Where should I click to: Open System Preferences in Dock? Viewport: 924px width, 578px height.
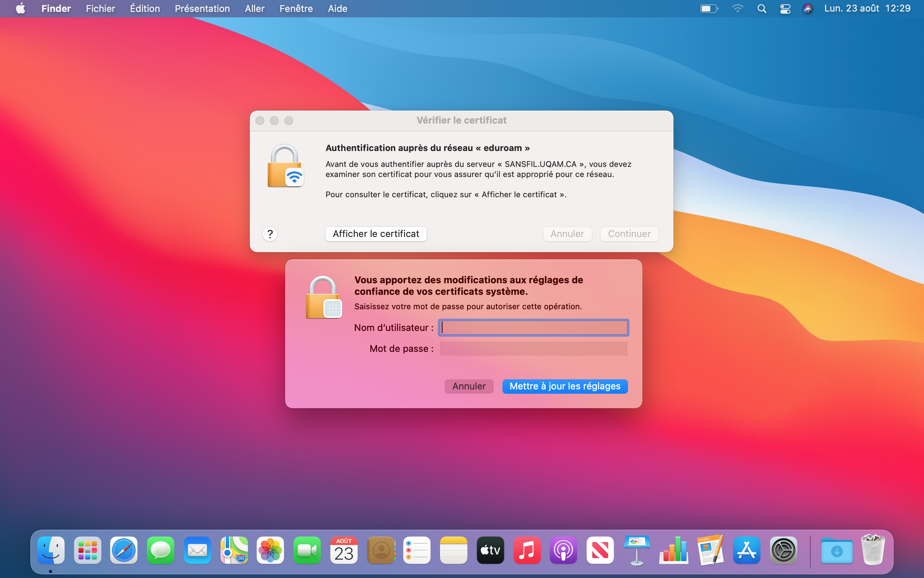pos(784,551)
